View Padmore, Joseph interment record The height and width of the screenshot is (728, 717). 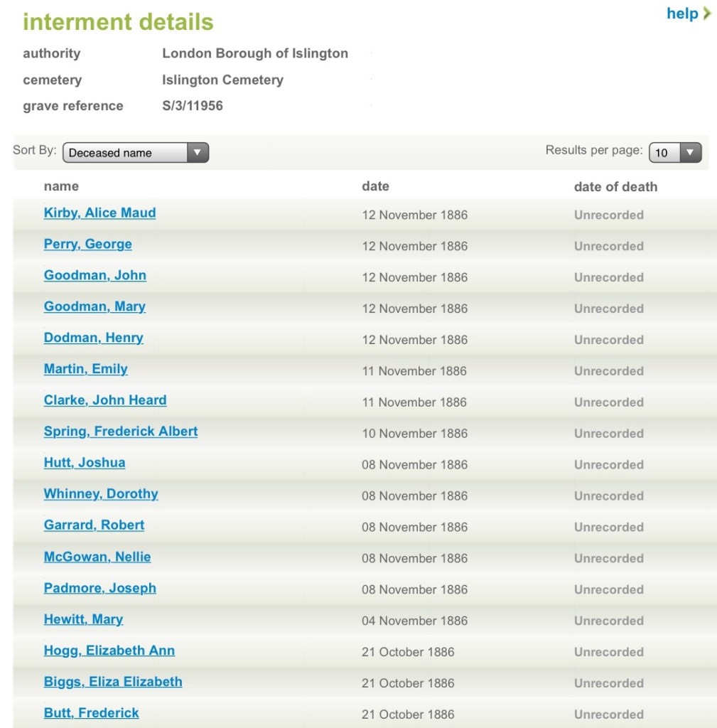pos(100,588)
